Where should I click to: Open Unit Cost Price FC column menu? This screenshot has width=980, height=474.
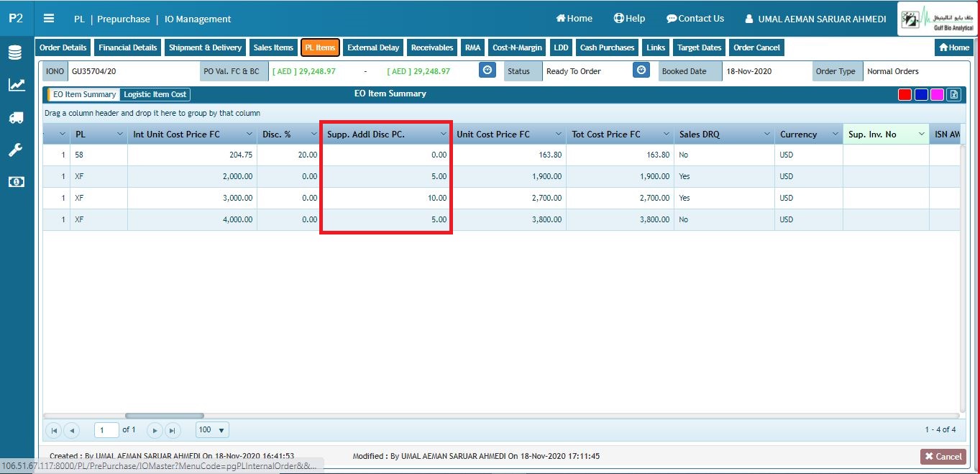[558, 135]
